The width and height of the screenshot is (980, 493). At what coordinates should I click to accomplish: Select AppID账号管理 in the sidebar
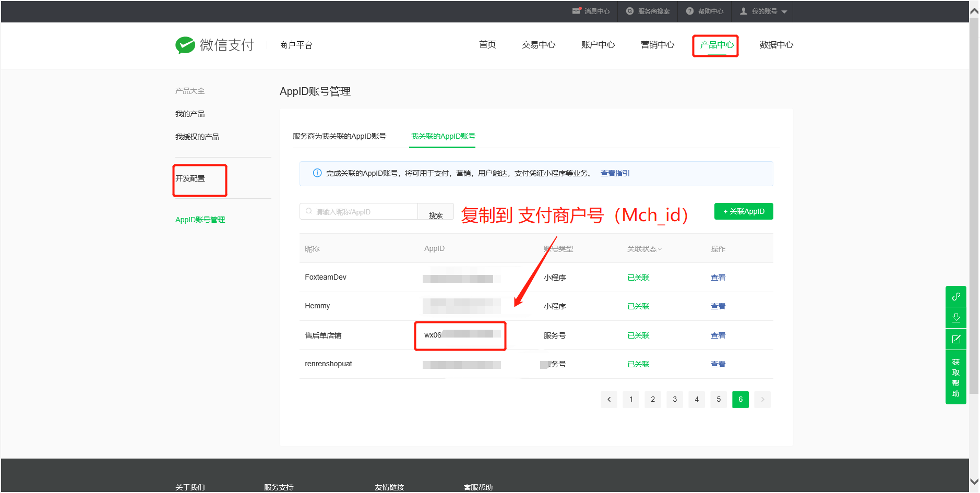click(200, 220)
